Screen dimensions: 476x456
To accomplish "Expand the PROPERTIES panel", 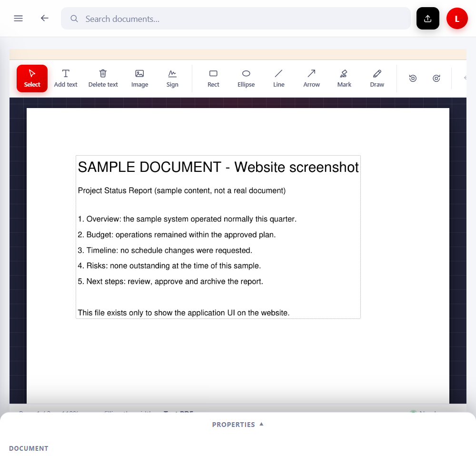I will tap(238, 425).
